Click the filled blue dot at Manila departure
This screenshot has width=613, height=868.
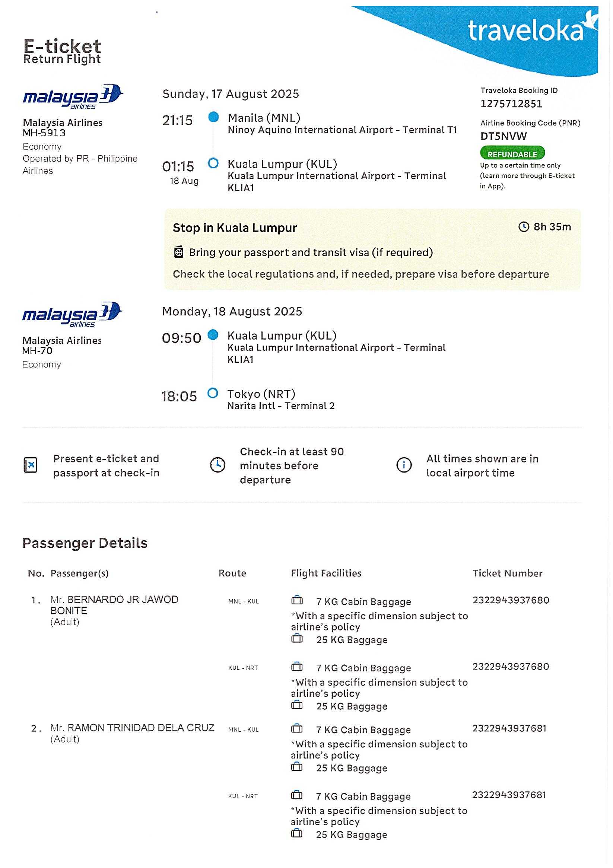coord(213,117)
